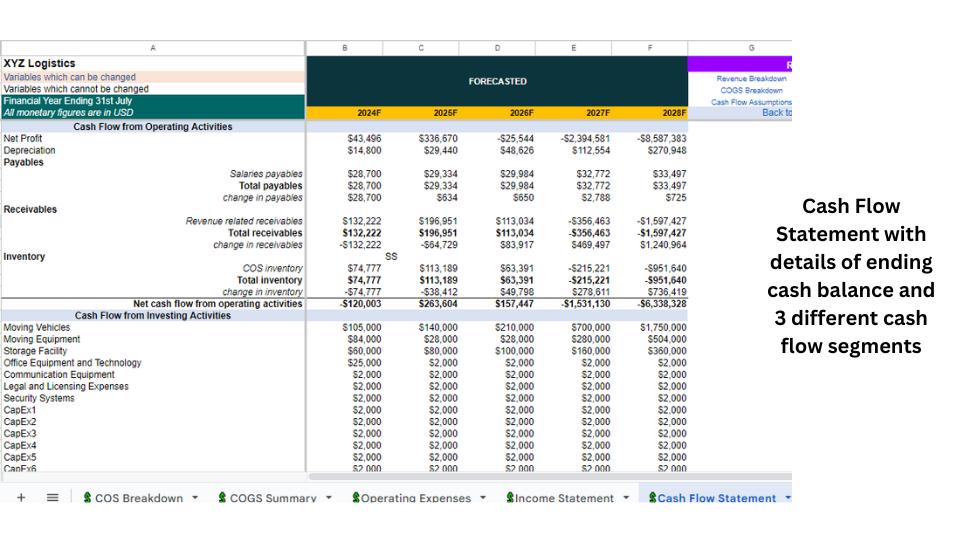Select the 2024F year header cell

coord(345,113)
